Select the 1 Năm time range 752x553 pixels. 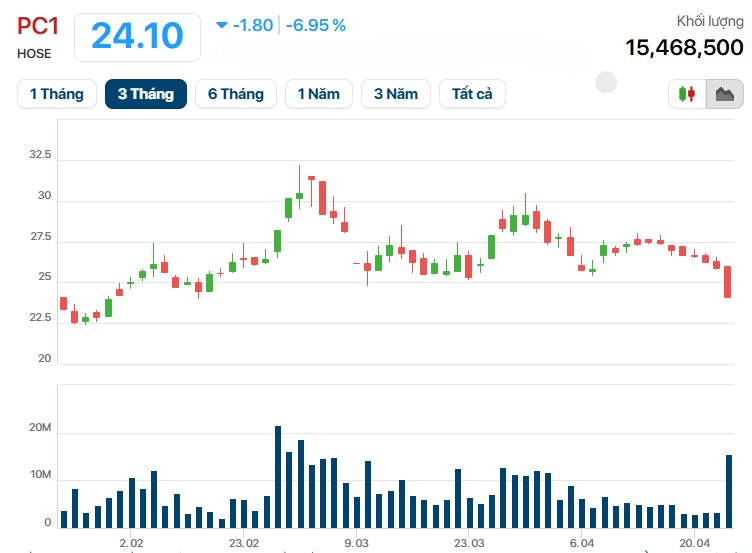[x=319, y=94]
